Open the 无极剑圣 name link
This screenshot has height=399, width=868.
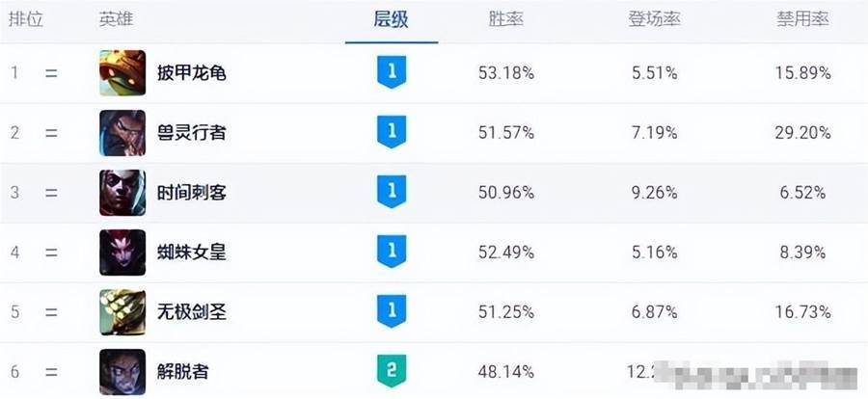click(x=192, y=312)
